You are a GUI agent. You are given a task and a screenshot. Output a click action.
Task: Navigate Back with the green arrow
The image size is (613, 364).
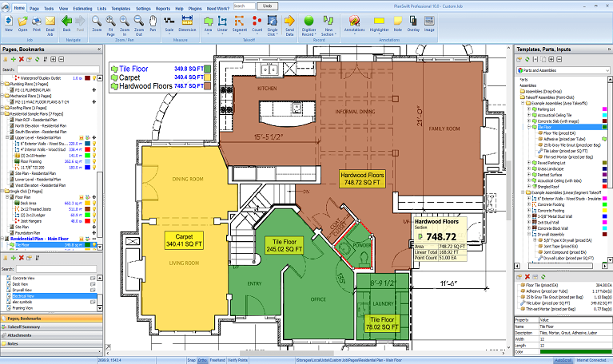(67, 23)
